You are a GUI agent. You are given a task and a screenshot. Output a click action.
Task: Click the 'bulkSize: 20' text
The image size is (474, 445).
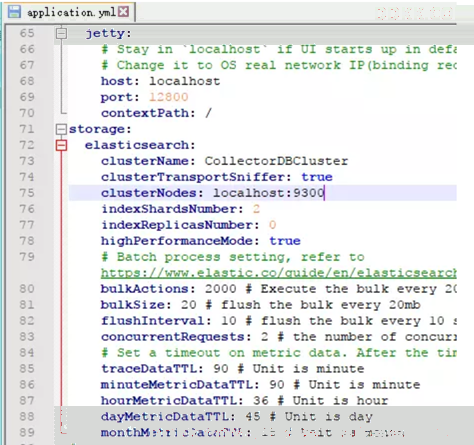(149, 305)
